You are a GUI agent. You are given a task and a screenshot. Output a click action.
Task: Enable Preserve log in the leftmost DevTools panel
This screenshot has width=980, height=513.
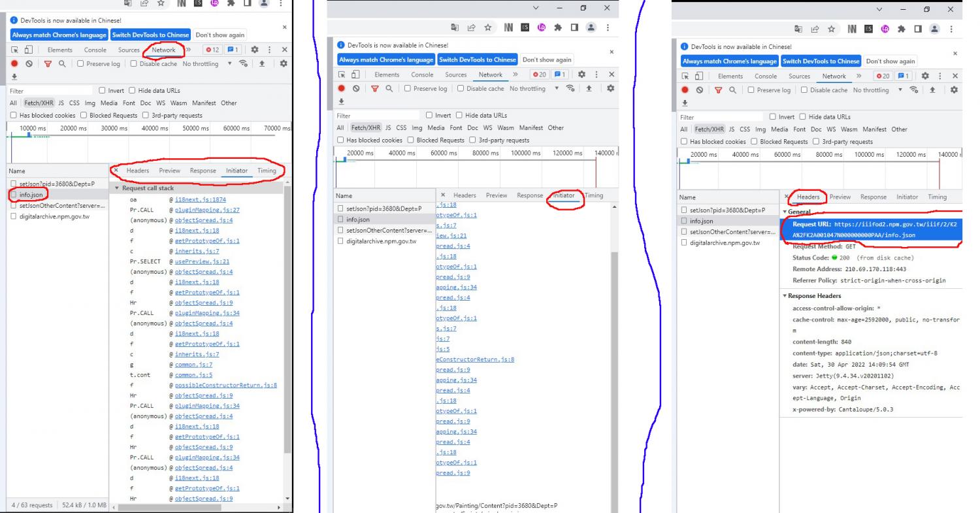click(x=82, y=63)
